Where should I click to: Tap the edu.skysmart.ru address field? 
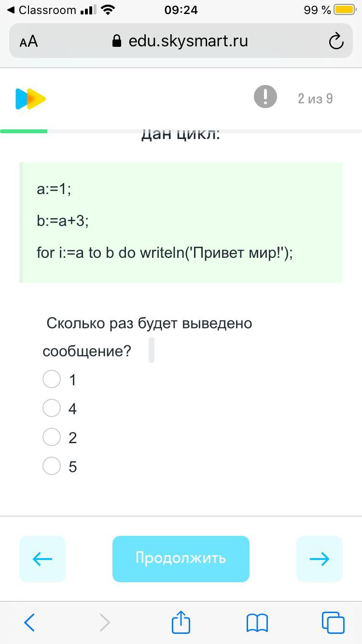[x=181, y=41]
